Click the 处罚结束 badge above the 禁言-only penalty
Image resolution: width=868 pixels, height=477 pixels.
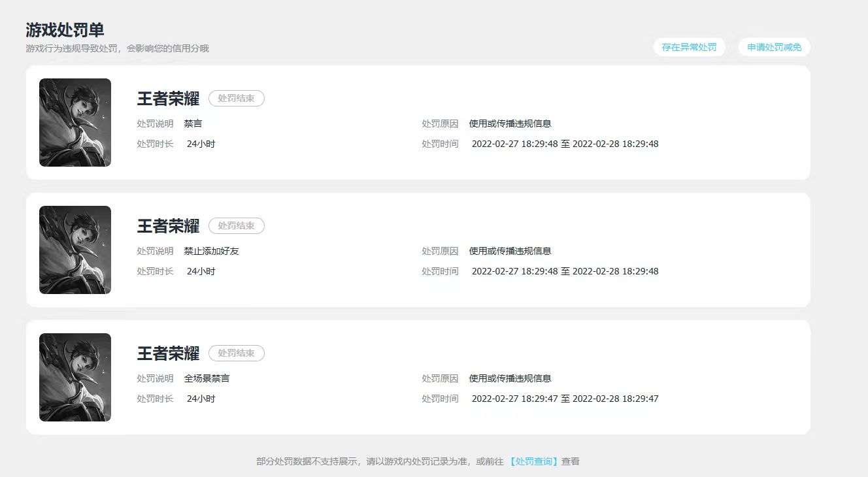(x=237, y=99)
